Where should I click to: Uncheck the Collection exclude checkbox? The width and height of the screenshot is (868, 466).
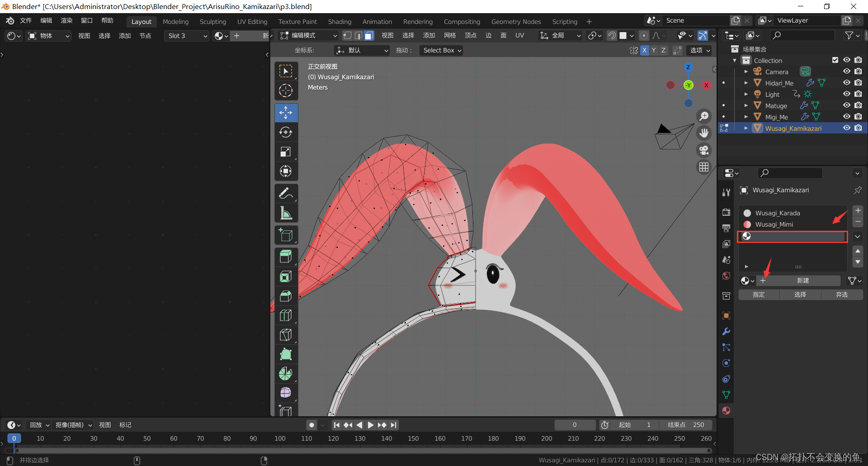(x=835, y=60)
